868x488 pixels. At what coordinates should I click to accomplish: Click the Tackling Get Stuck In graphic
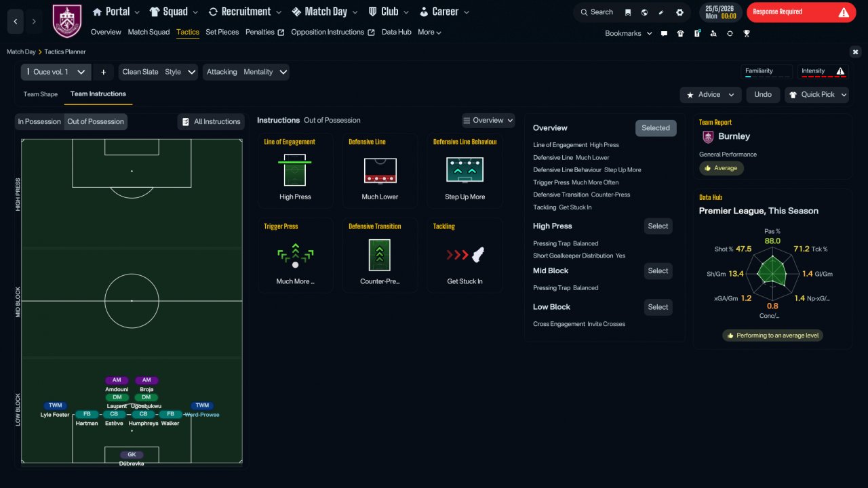coord(465,255)
